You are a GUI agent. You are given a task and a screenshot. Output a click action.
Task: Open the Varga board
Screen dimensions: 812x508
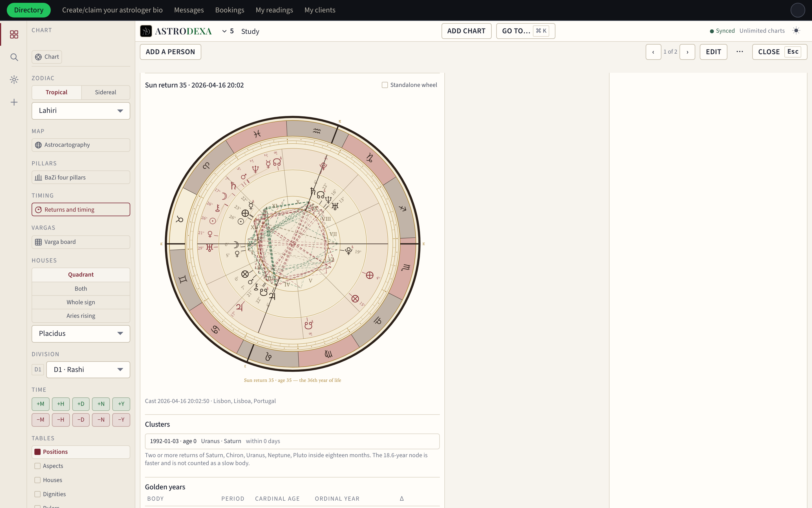(x=81, y=242)
